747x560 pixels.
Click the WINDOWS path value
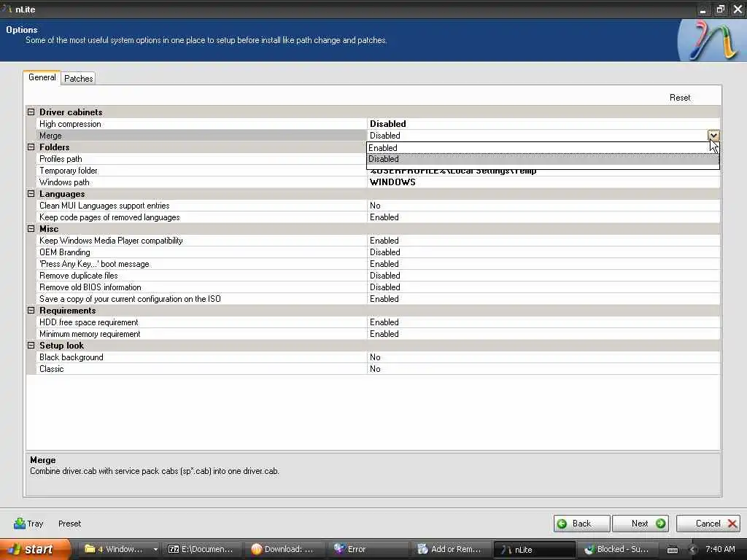(x=392, y=182)
